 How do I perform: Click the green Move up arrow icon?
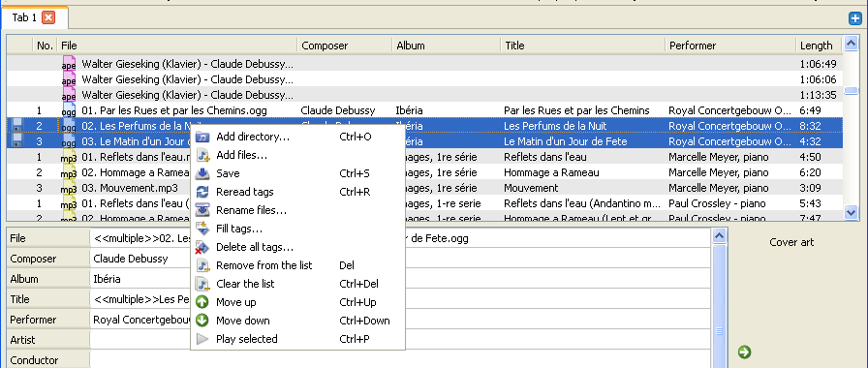tap(202, 302)
